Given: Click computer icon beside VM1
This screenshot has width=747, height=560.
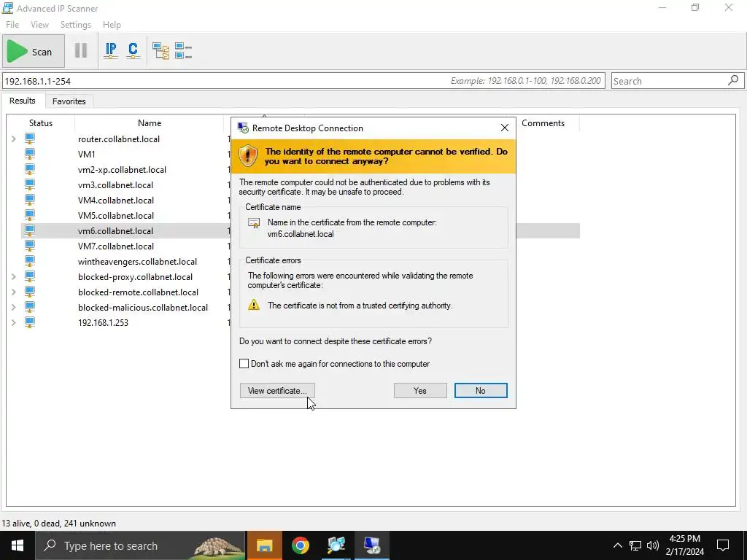Looking at the screenshot, I should click(x=29, y=154).
